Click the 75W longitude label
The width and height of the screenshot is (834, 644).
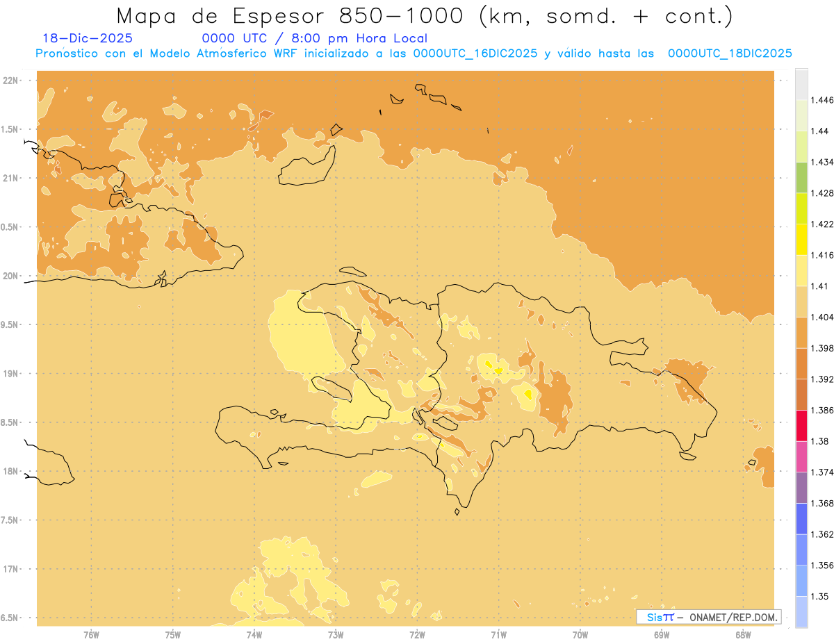(x=172, y=635)
